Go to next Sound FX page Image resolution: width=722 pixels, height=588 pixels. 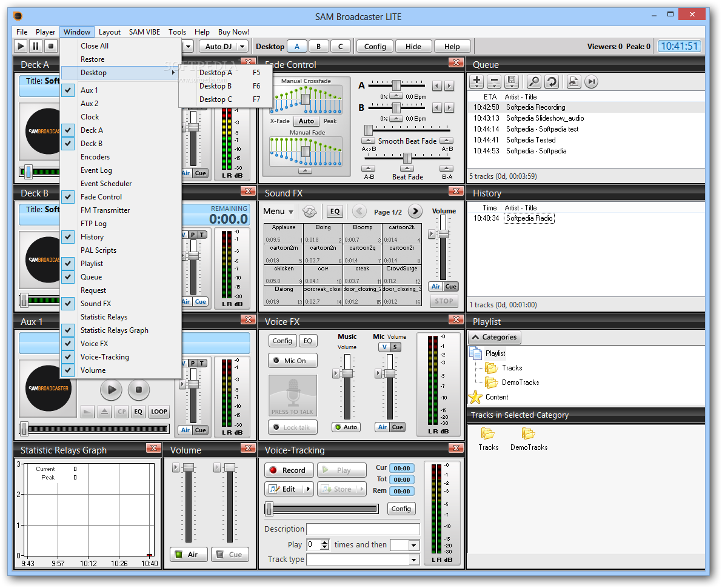pos(415,212)
